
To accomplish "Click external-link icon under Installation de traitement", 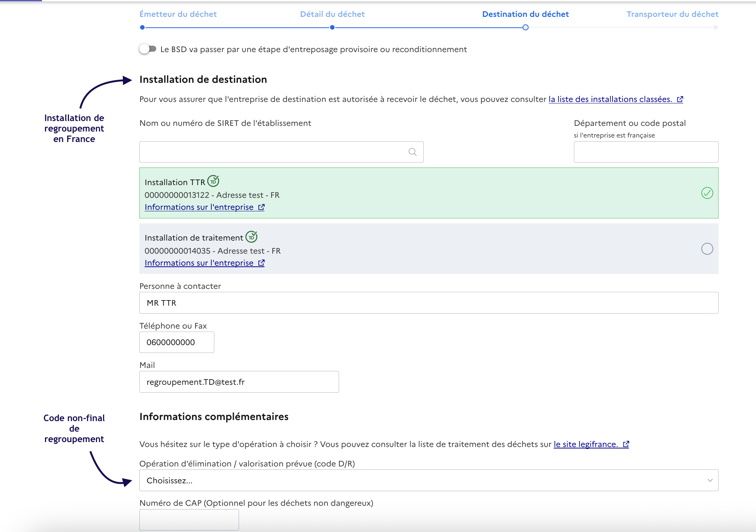I will [261, 263].
